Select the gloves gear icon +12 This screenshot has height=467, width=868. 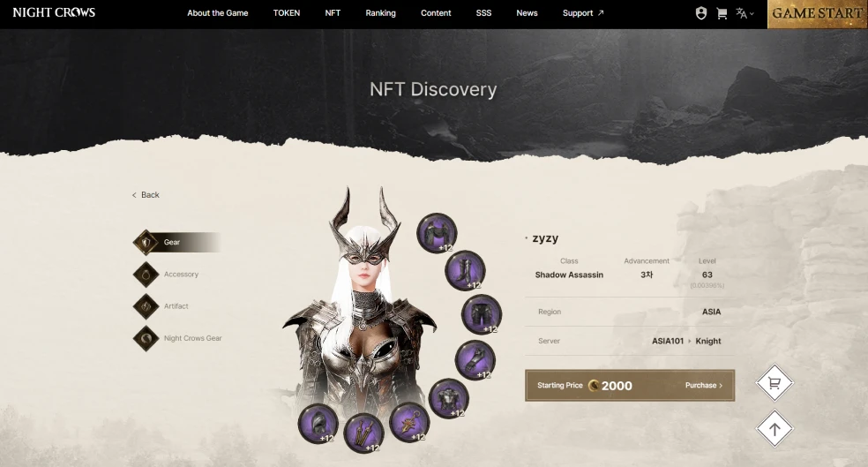pyautogui.click(x=475, y=361)
